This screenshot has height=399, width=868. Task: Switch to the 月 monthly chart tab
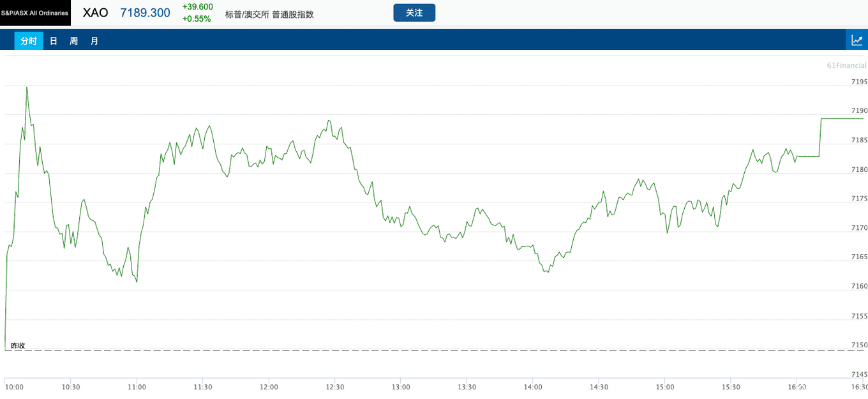coord(94,41)
